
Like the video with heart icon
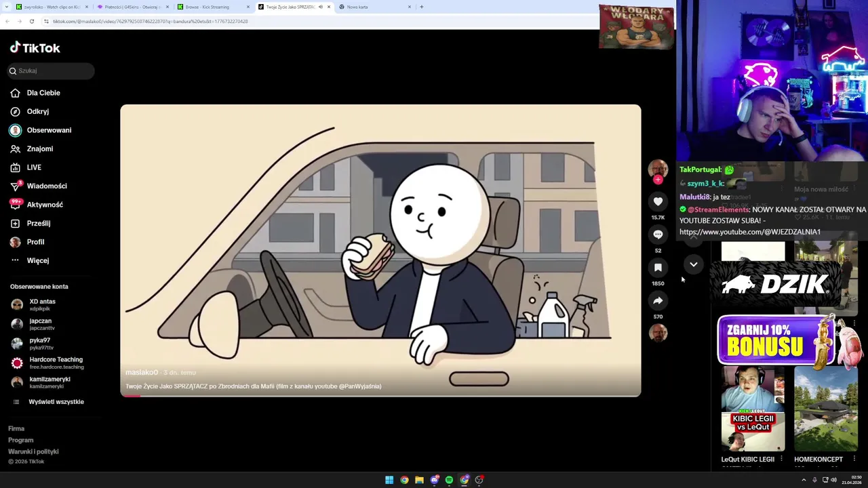658,201
